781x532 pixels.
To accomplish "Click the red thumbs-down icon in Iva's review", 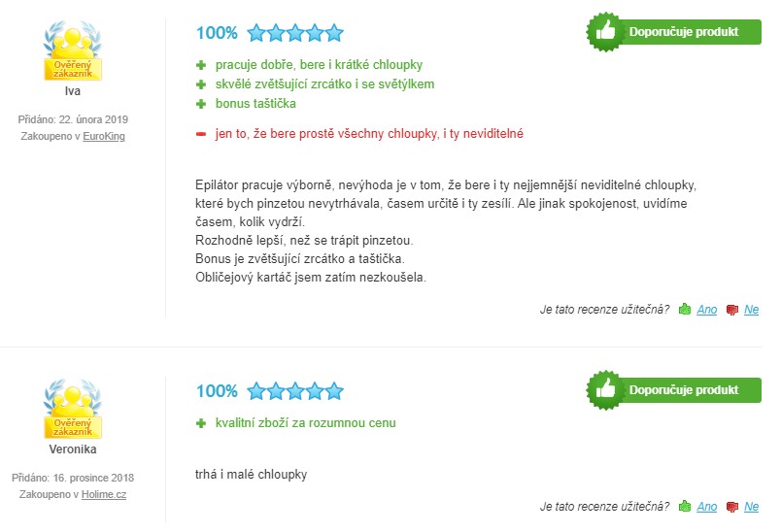I will pyautogui.click(x=731, y=310).
